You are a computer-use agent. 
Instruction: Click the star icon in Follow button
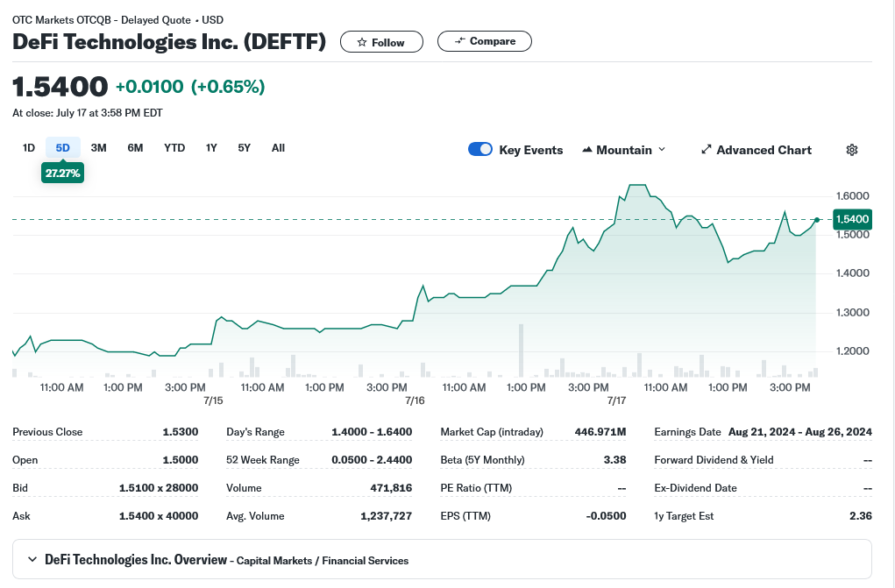pyautogui.click(x=362, y=42)
